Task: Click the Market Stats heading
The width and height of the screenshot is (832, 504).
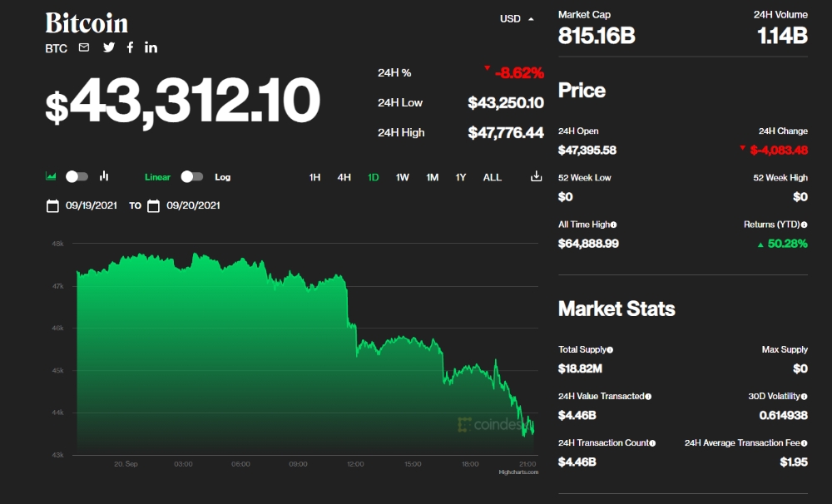Action: 617,309
